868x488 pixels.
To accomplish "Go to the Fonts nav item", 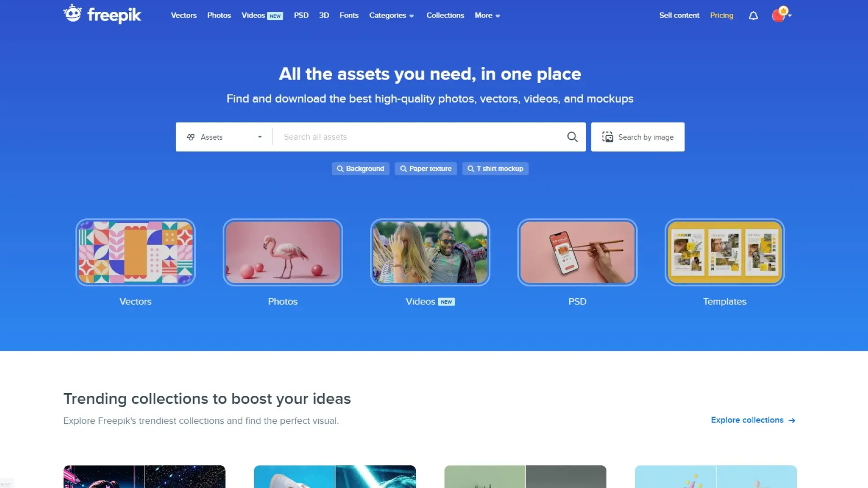I will 349,15.
